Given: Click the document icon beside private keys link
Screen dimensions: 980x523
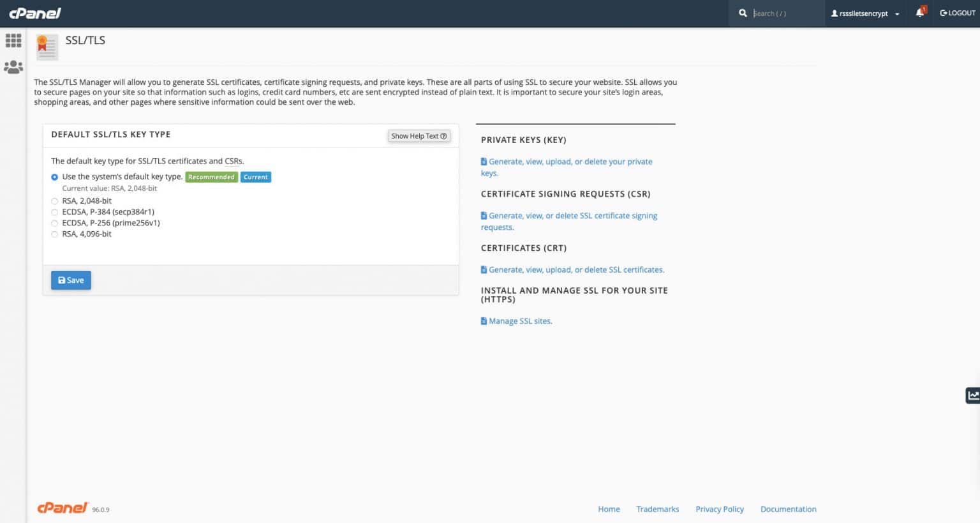Looking at the screenshot, I should click(x=484, y=162).
